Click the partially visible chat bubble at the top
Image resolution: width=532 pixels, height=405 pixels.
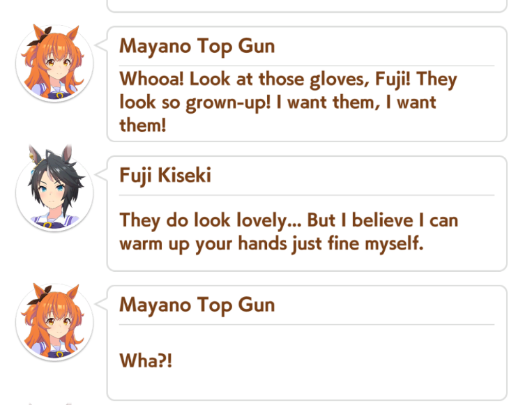tap(307, 6)
